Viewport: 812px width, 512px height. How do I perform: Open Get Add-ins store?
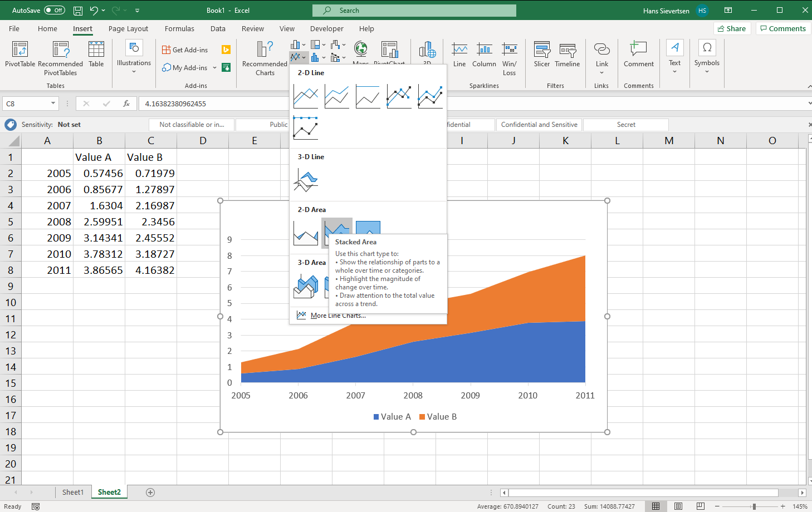[x=185, y=50]
